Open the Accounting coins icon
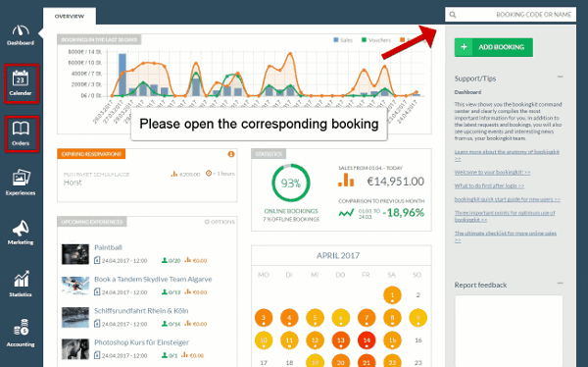This screenshot has height=367, width=588. [x=21, y=333]
